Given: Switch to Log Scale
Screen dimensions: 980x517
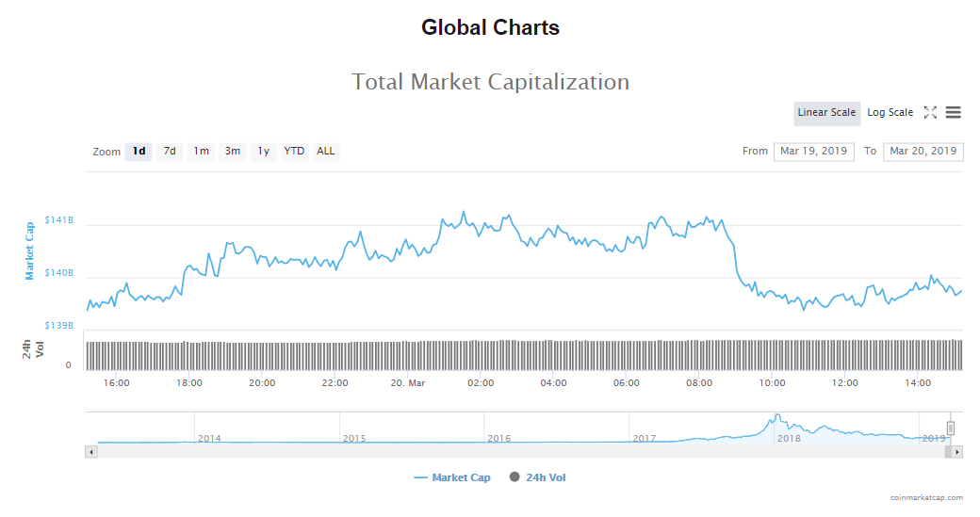Looking at the screenshot, I should pyautogui.click(x=890, y=113).
